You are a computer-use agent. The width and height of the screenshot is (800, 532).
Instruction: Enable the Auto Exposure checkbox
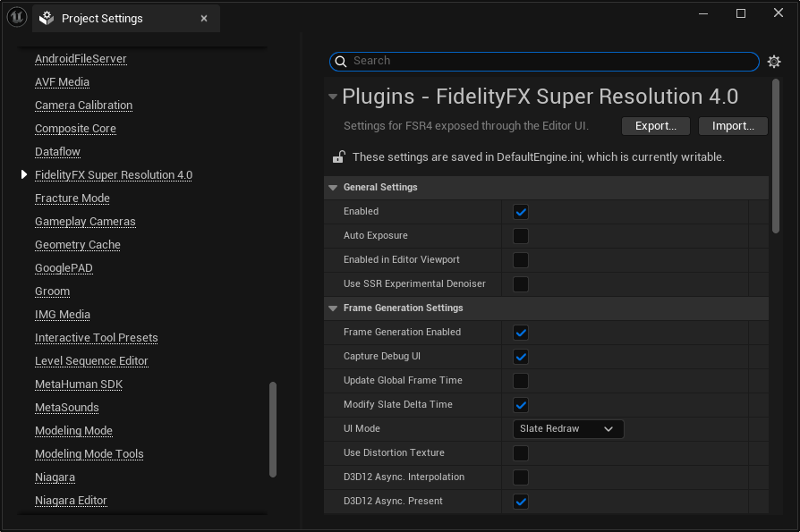click(521, 236)
